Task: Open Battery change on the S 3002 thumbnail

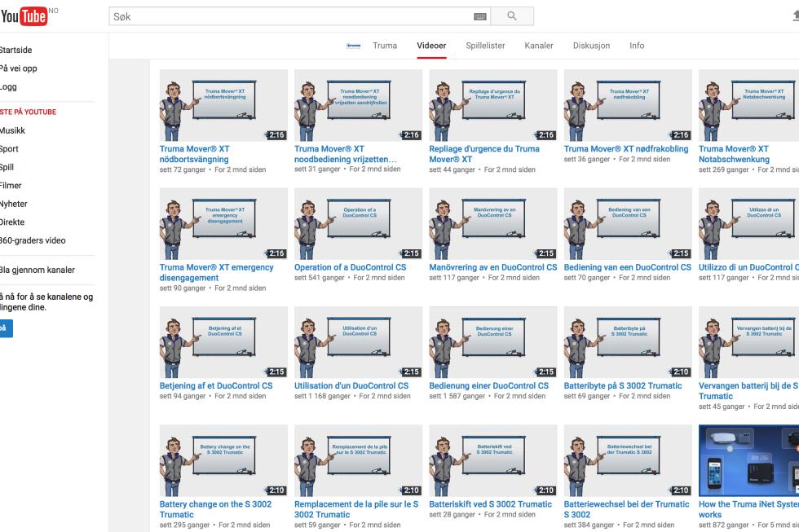Action: pos(223,461)
